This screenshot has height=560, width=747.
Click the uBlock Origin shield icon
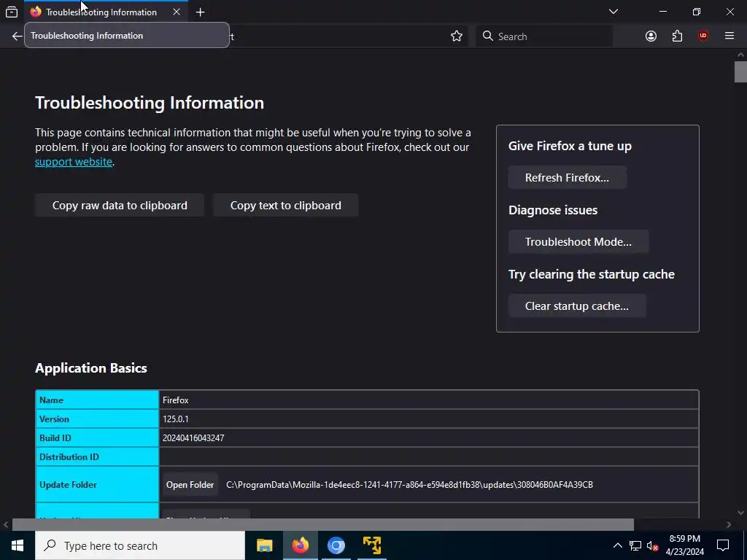(x=703, y=36)
